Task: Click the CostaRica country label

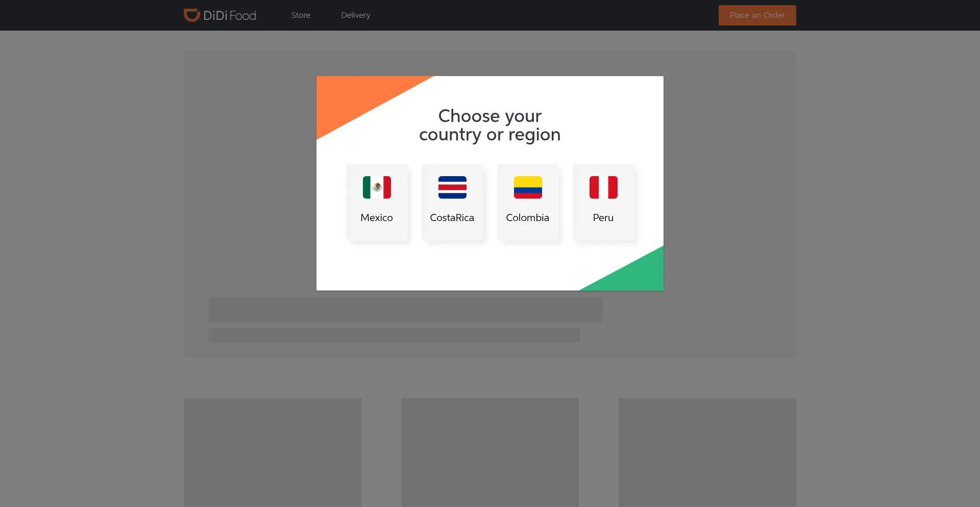Action: (452, 218)
